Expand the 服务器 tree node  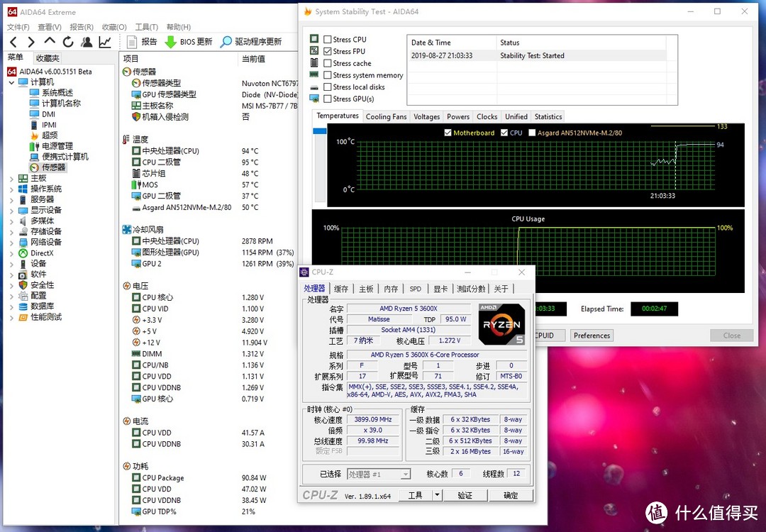click(x=12, y=200)
